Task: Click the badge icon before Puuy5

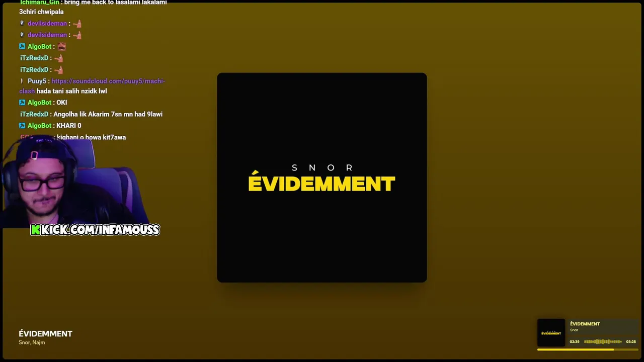Action: click(x=22, y=81)
